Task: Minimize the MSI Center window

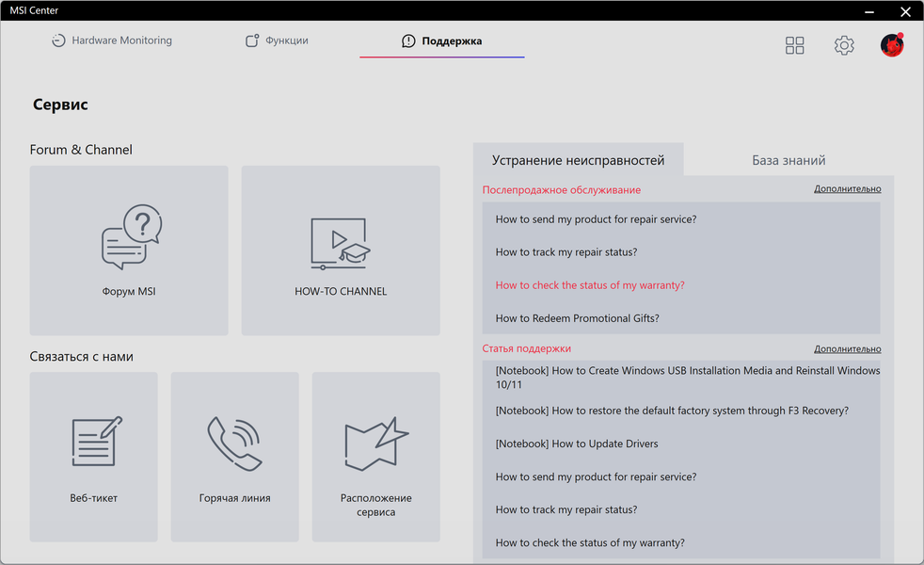Action: [x=869, y=11]
